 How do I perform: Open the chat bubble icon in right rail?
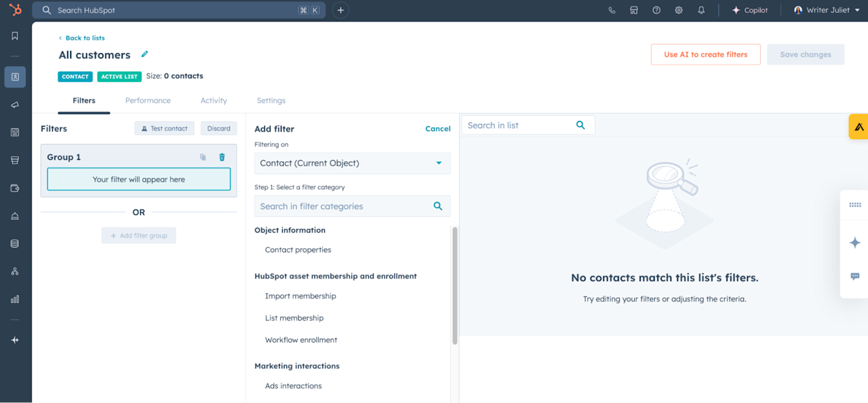pos(855,277)
